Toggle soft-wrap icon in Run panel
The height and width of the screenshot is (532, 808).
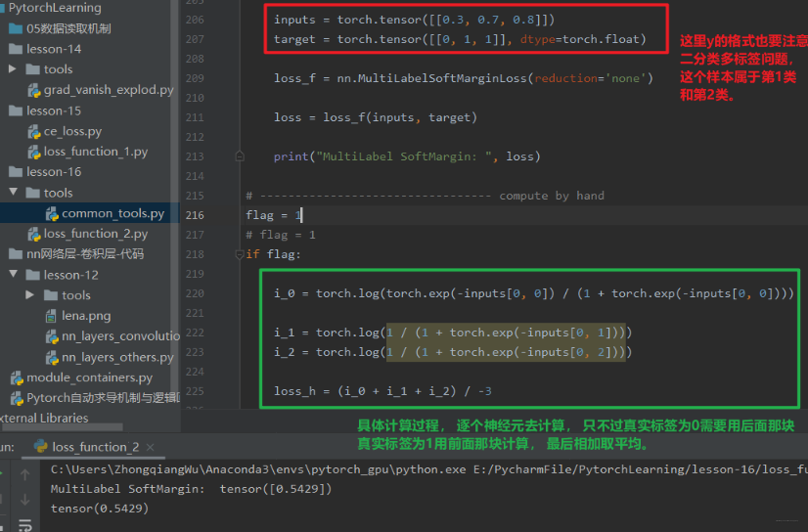point(24,524)
